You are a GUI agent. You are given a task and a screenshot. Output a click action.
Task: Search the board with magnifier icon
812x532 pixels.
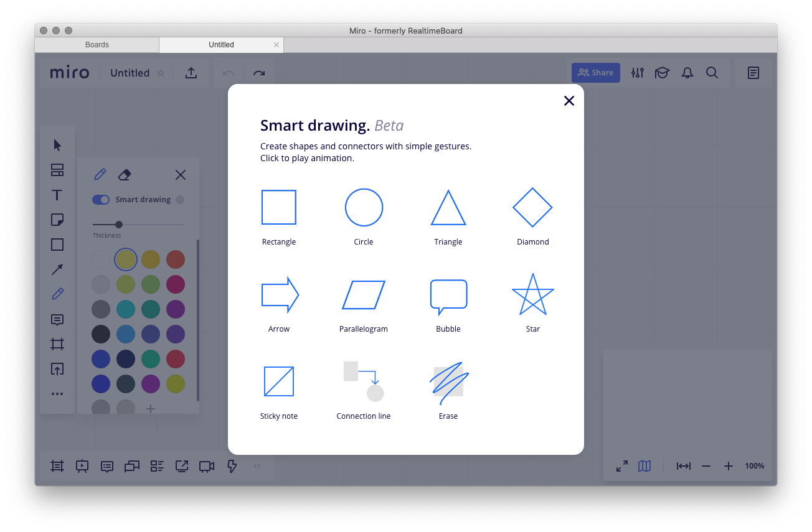[712, 73]
